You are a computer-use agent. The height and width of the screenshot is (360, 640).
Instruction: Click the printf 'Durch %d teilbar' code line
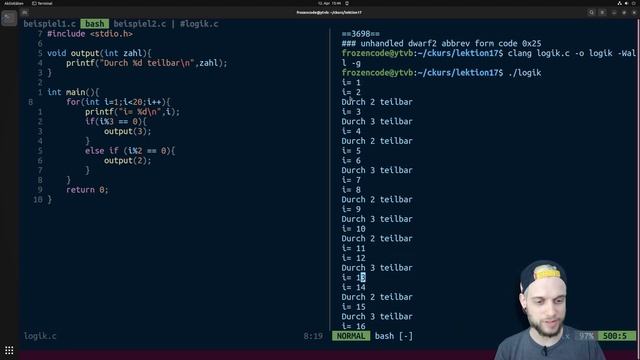coord(147,63)
